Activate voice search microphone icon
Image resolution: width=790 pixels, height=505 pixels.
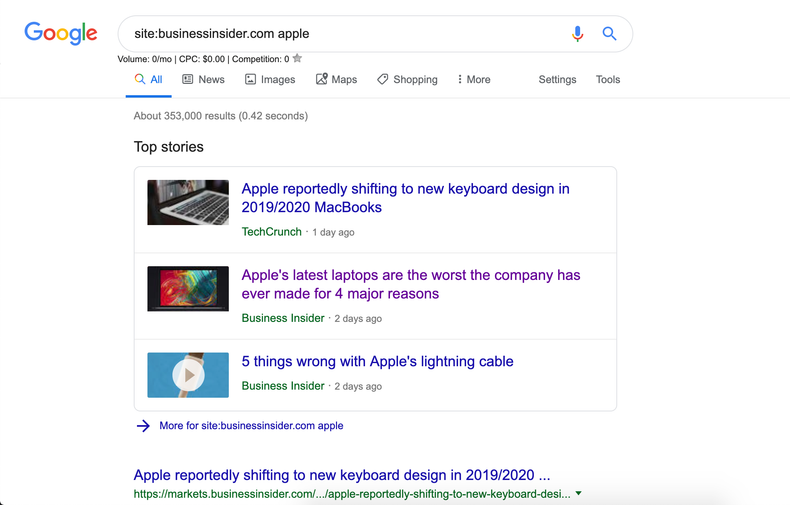(577, 34)
